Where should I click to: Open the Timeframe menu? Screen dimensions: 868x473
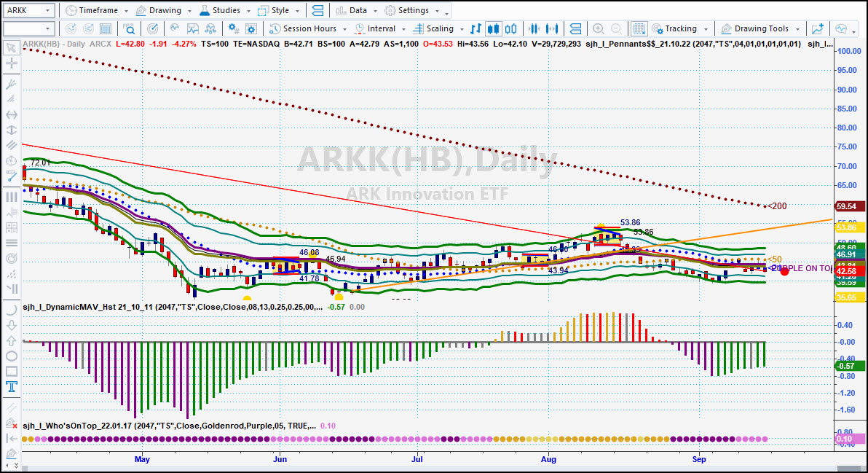pos(96,10)
